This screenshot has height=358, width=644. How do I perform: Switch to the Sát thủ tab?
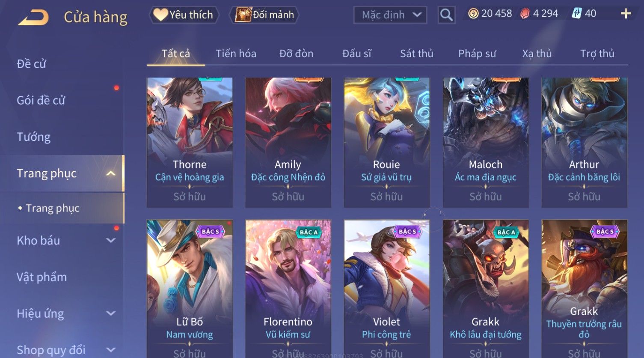coord(416,54)
